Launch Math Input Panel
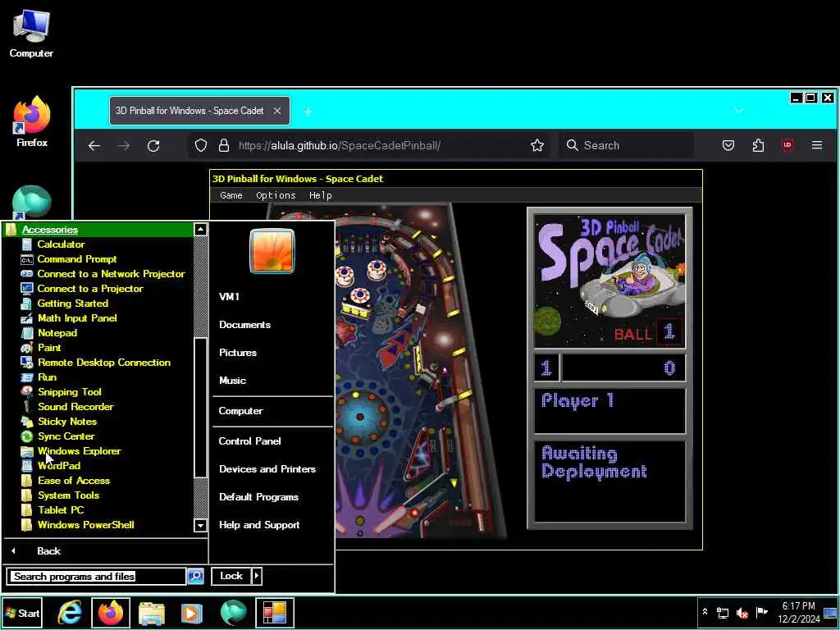840x630 pixels. [77, 318]
